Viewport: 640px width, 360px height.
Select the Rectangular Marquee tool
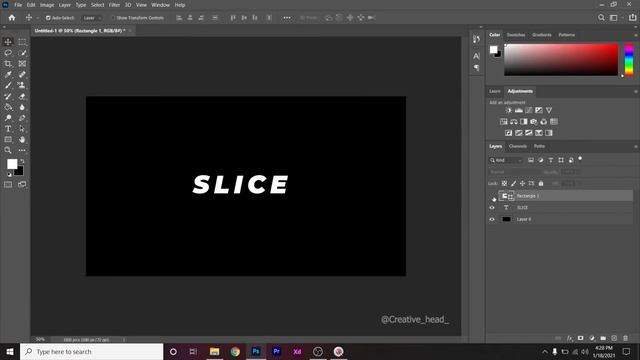22,42
